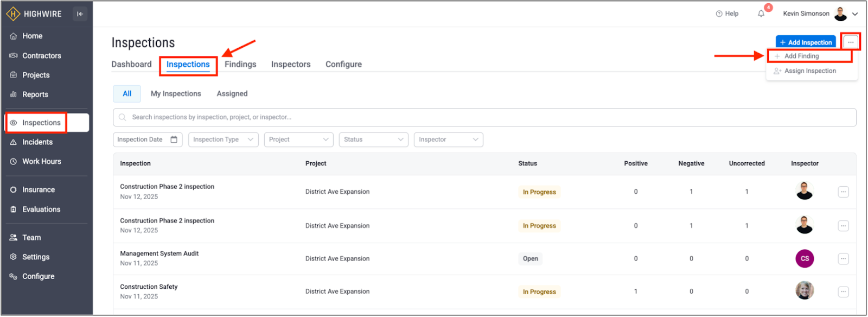This screenshot has height=317, width=868.
Task: Open Incidents from the sidebar
Action: (x=37, y=142)
